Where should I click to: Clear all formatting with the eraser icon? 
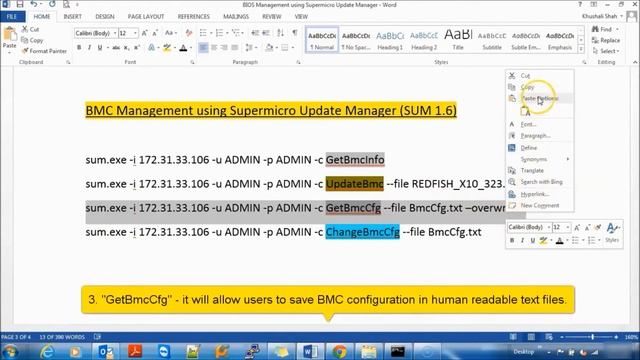(189, 33)
